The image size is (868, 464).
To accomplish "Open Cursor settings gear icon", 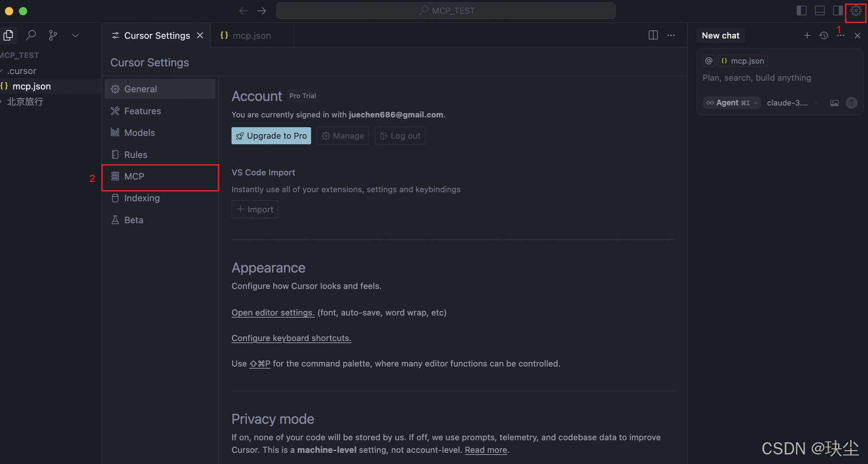I will click(855, 11).
